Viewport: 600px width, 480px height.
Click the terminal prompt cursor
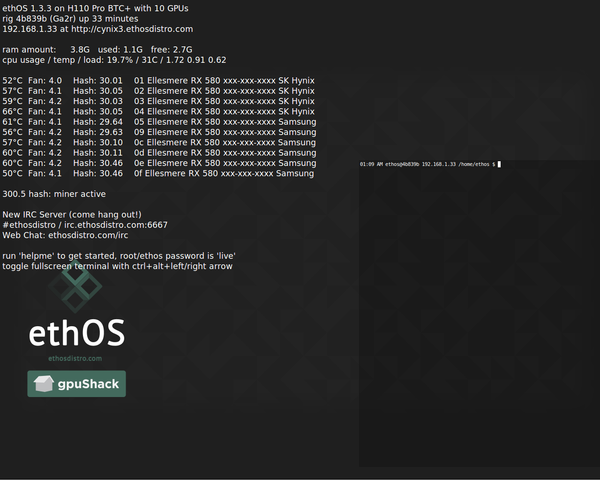[499, 164]
